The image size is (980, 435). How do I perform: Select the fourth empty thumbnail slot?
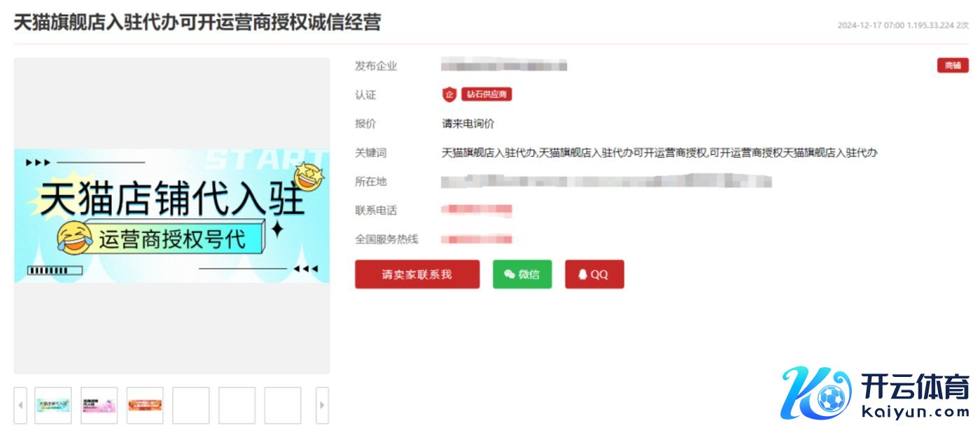tap(190, 406)
